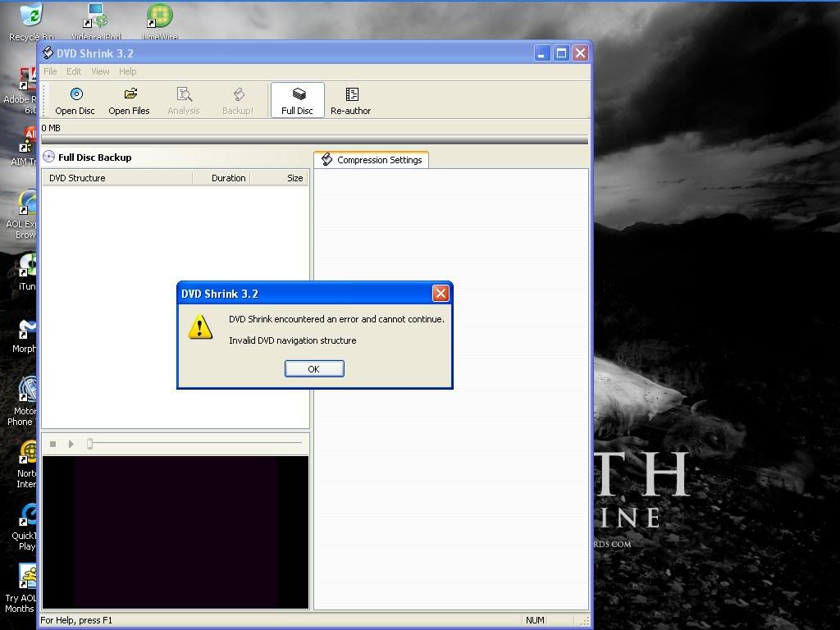Screen dimensions: 840x630
Task: Select the AIM desktop shortcut
Action: pos(25,146)
